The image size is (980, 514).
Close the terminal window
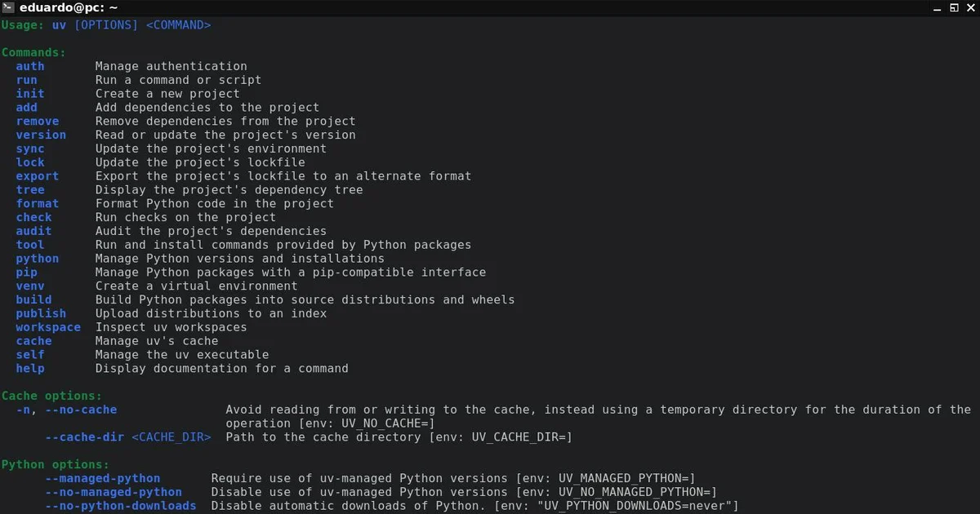click(969, 8)
